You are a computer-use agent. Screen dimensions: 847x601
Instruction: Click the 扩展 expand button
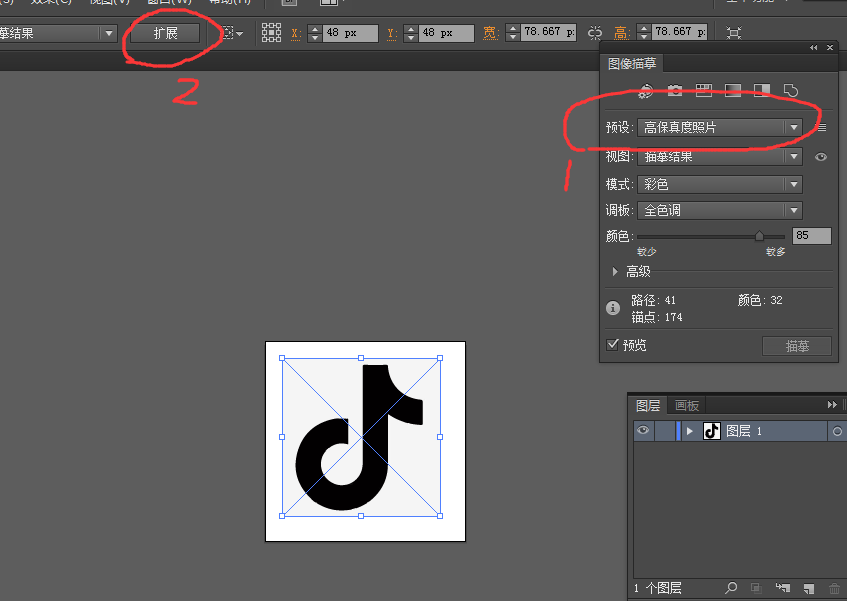(165, 33)
